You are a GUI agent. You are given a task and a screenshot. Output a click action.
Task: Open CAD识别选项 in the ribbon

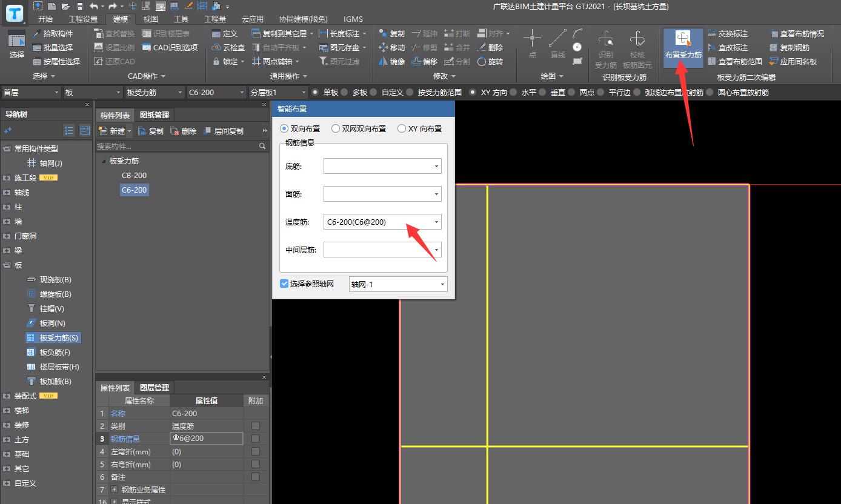170,48
